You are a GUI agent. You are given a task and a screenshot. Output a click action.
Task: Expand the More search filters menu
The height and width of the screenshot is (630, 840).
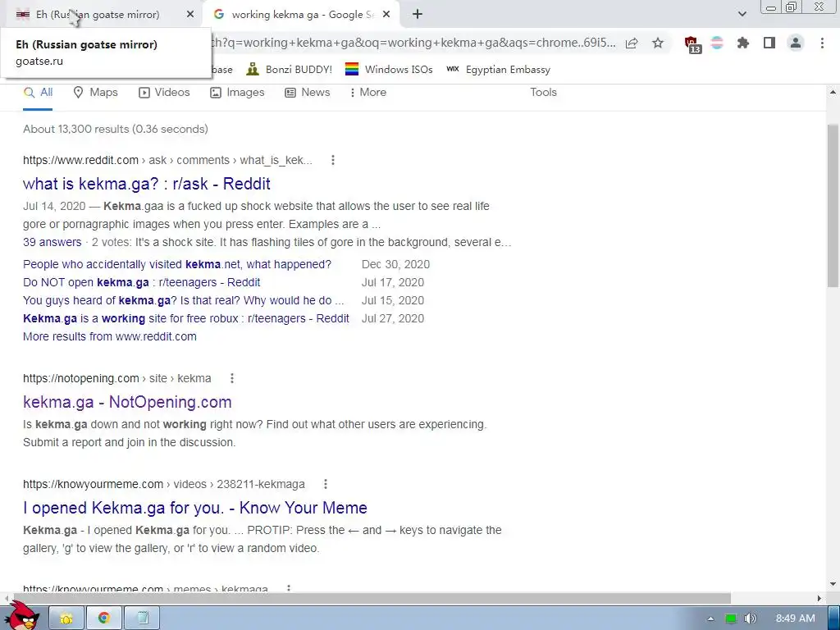click(368, 93)
